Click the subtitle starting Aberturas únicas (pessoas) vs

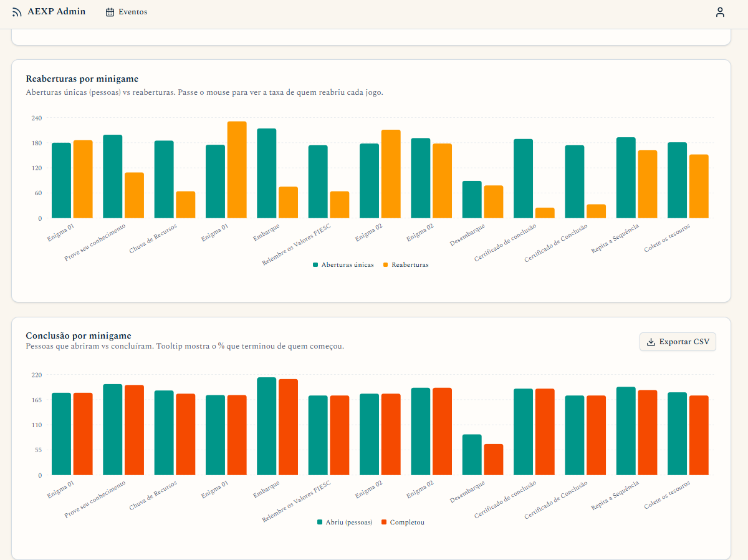click(x=204, y=92)
